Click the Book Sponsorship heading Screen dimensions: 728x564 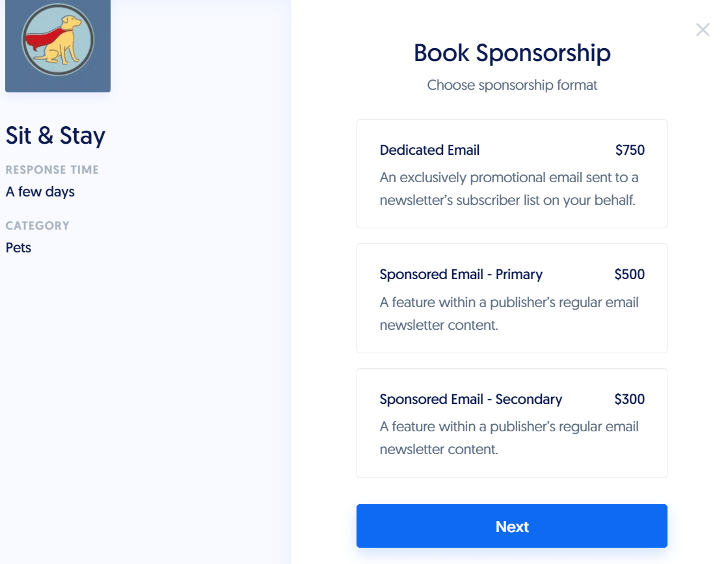click(x=511, y=53)
